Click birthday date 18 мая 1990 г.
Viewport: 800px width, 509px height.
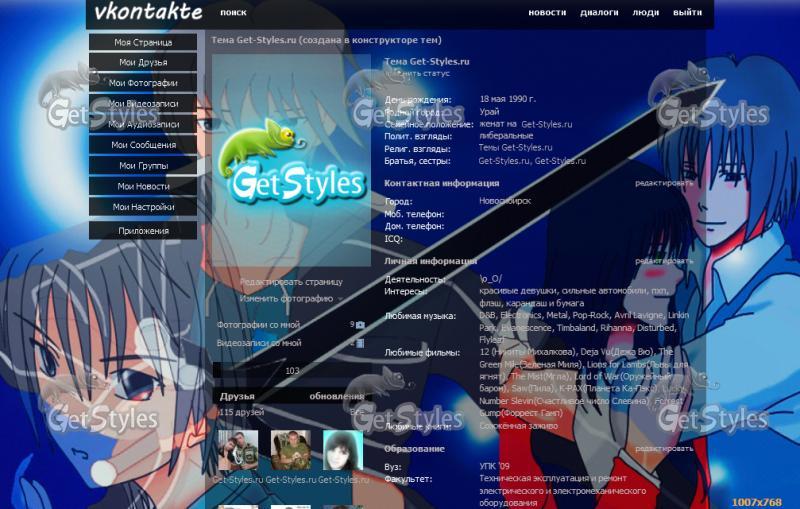pos(508,99)
